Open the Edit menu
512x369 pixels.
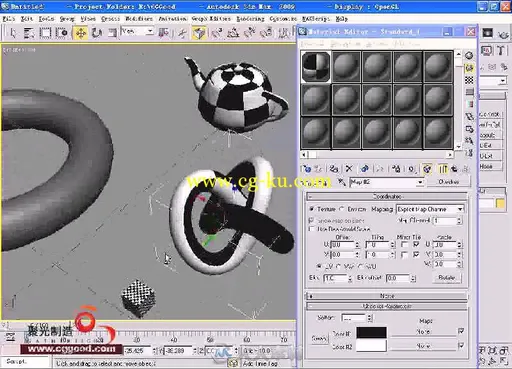(27, 19)
